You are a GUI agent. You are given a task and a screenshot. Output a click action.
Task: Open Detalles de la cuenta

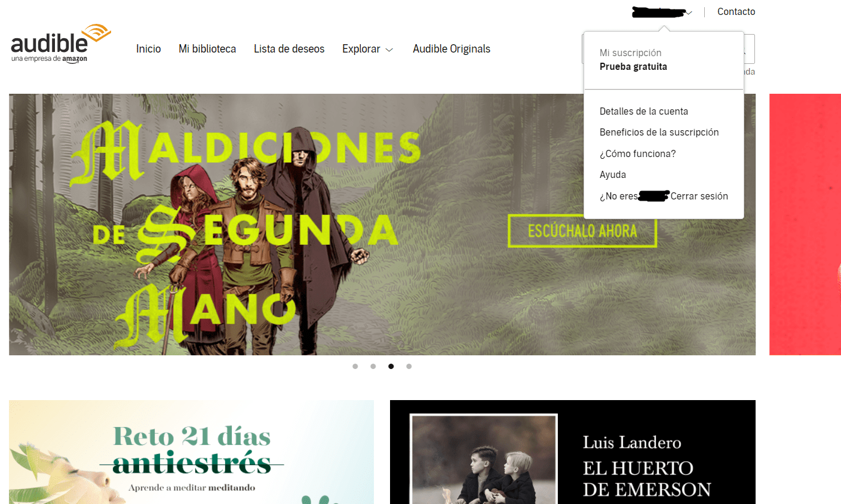pyautogui.click(x=644, y=112)
